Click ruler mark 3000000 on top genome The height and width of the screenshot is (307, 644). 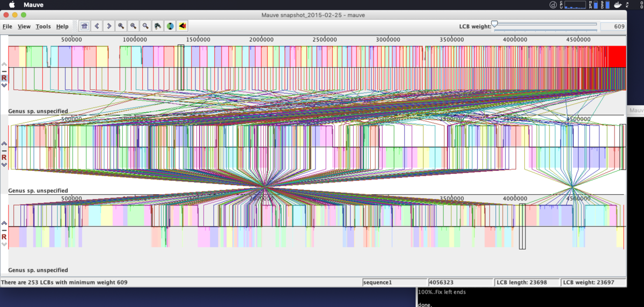[x=388, y=40]
